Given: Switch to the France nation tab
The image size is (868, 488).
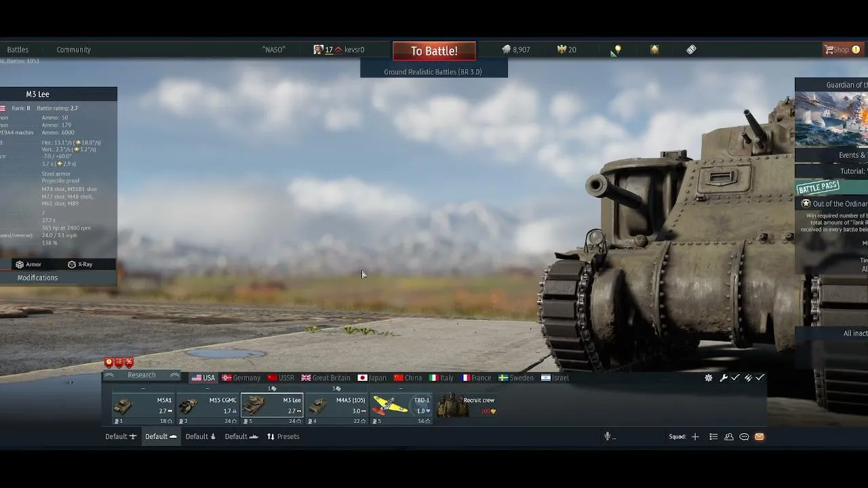Looking at the screenshot, I should click(476, 378).
